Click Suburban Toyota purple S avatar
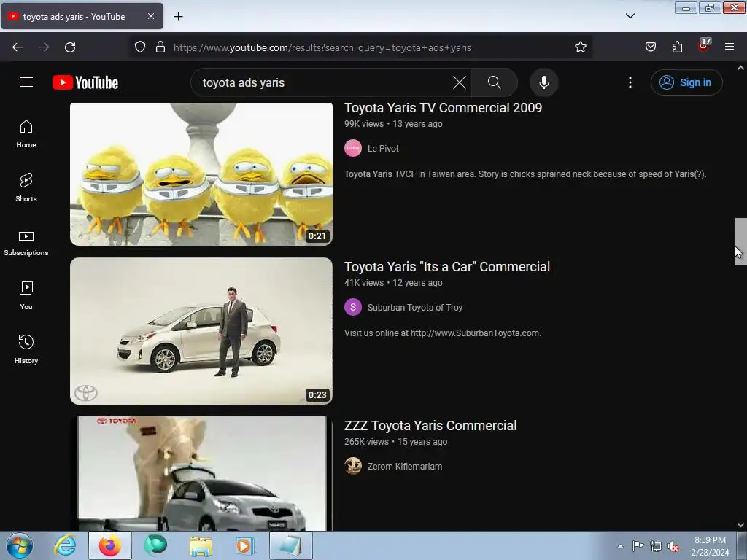The width and height of the screenshot is (747, 560). pyautogui.click(x=353, y=307)
